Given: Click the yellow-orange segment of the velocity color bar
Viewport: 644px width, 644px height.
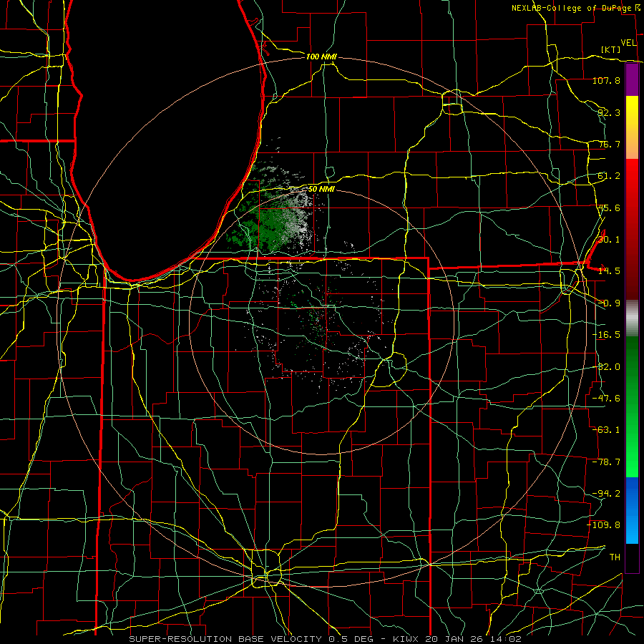Looking at the screenshot, I should pos(632,127).
